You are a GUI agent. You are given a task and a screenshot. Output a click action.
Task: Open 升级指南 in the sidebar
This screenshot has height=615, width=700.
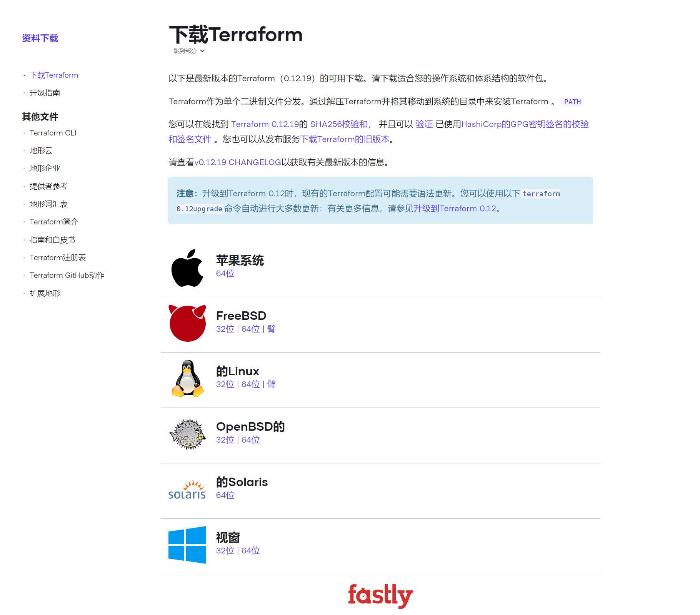tap(45, 93)
